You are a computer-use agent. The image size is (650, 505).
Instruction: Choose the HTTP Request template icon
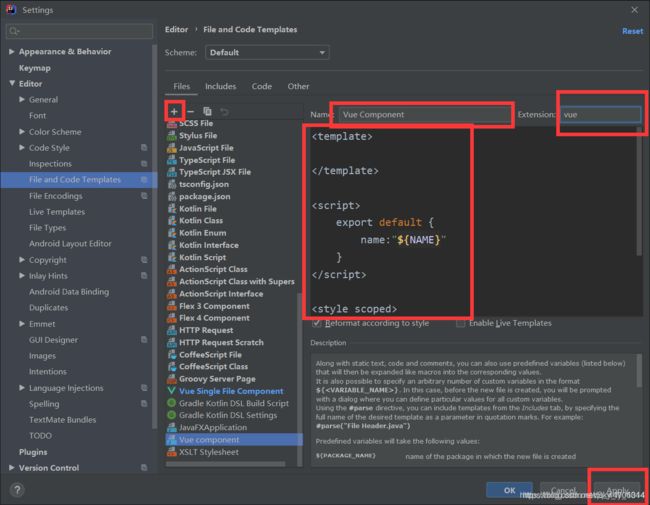click(x=172, y=330)
